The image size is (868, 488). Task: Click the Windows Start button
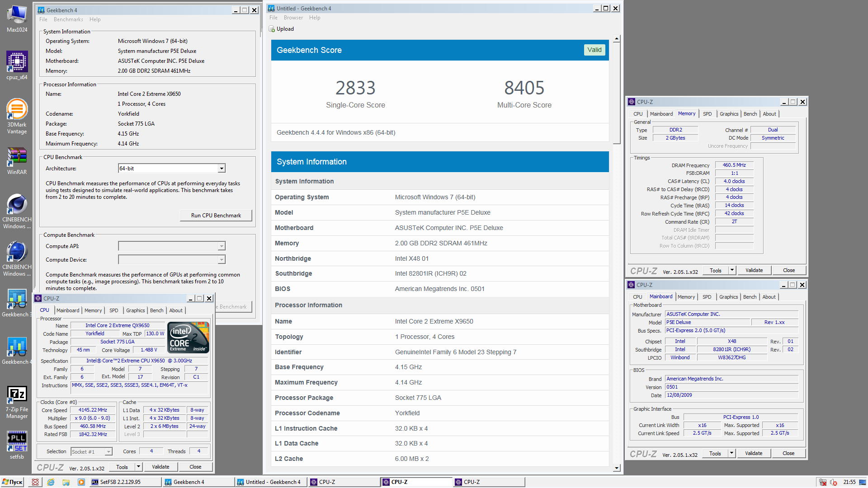(x=13, y=482)
